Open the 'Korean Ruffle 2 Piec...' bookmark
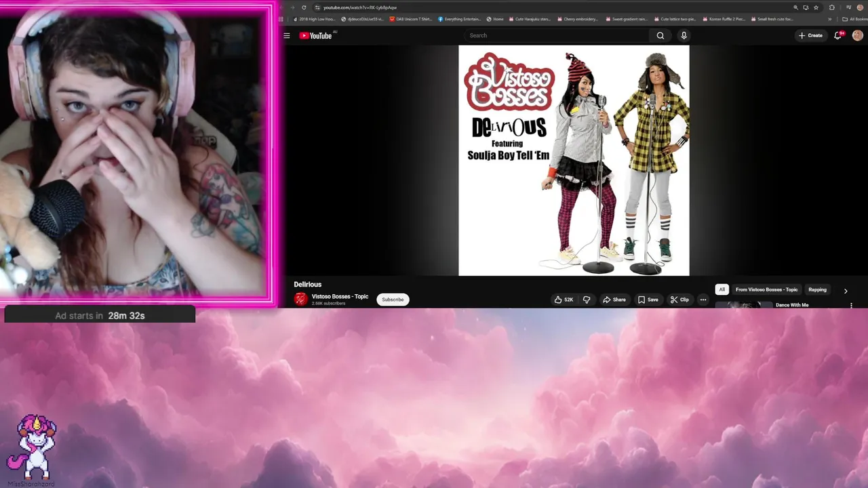The width and height of the screenshot is (868, 488). pyautogui.click(x=724, y=19)
